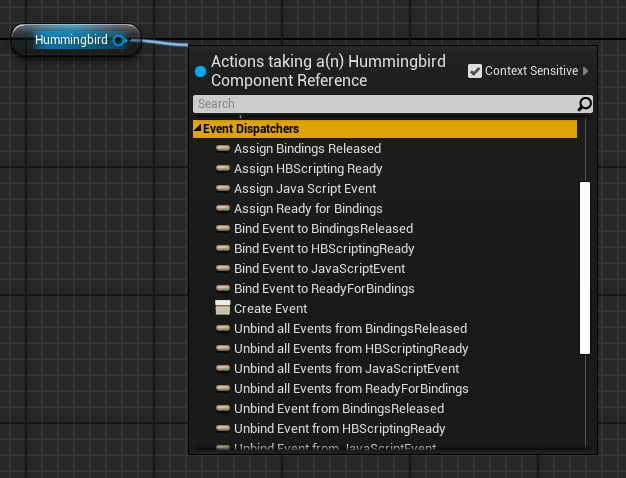Click the Create Event node icon
626x478 pixels.
click(x=222, y=308)
